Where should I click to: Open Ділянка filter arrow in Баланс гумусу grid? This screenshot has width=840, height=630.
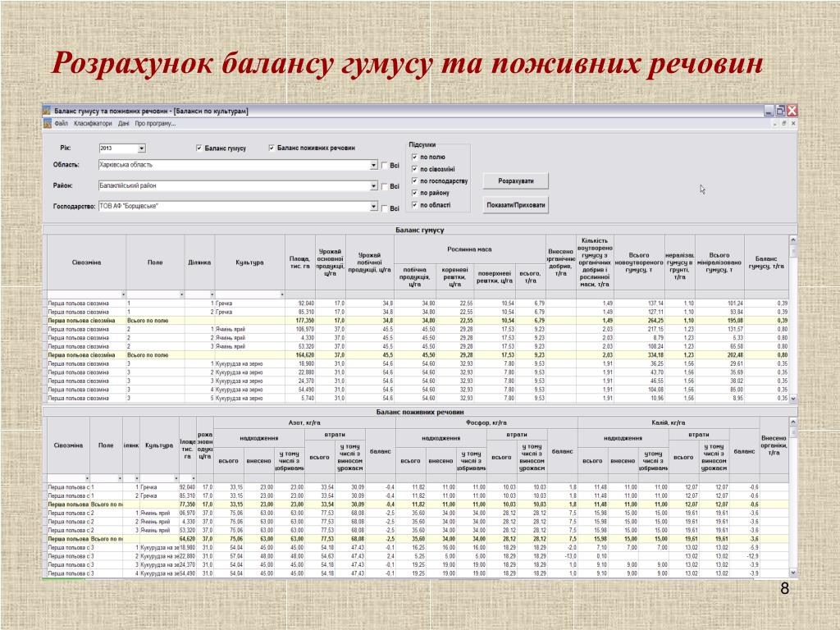tap(212, 294)
